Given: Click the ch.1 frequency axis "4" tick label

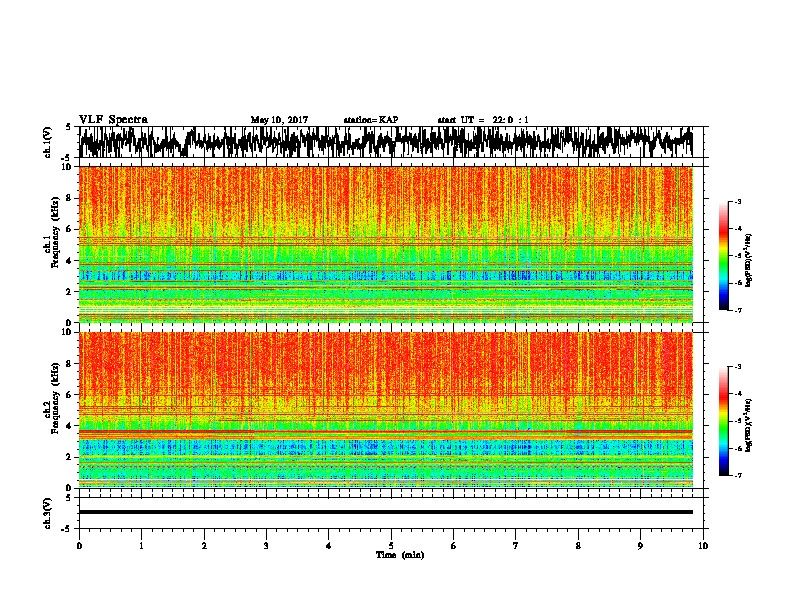Looking at the screenshot, I should coord(71,261).
